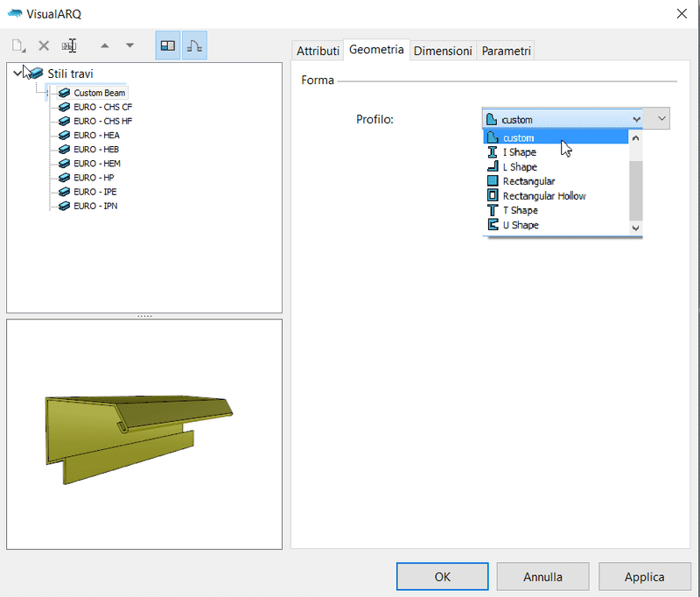This screenshot has width=700, height=597.
Task: Close the VisualARQ dialog
Action: coord(682,14)
